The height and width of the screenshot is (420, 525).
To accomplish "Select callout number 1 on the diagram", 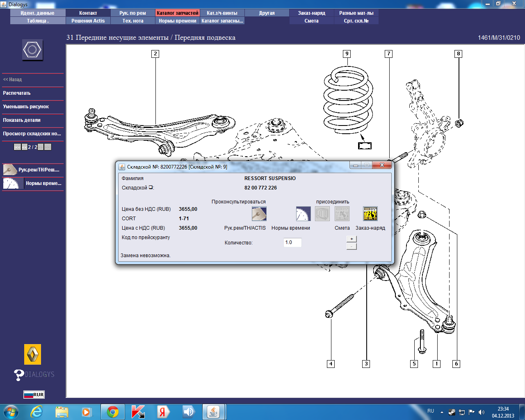I will coord(437,364).
